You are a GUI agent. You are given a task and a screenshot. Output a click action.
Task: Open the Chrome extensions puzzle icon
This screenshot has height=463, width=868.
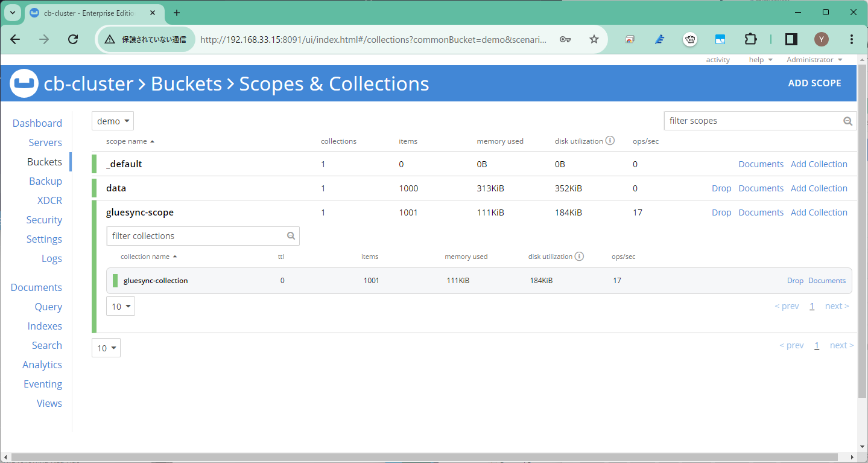(x=750, y=39)
